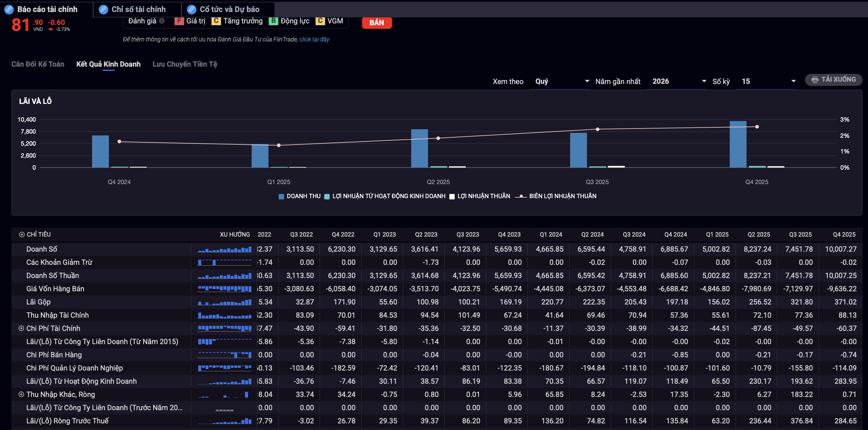Click link icon on Báo cáo tài chính tab
This screenshot has width=868, height=430.
click(9, 9)
